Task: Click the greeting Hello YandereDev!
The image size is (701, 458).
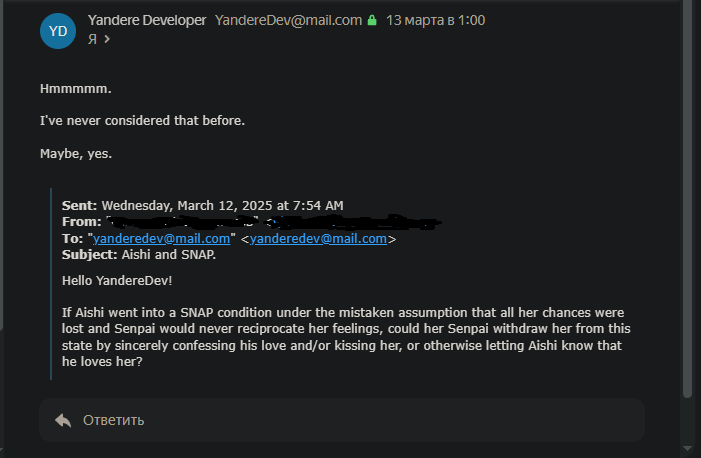Action: tap(117, 280)
